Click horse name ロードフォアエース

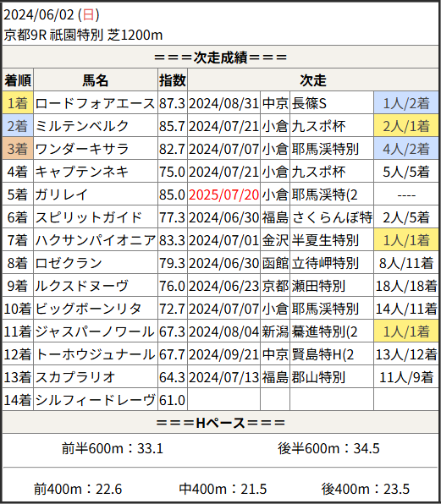(x=95, y=103)
